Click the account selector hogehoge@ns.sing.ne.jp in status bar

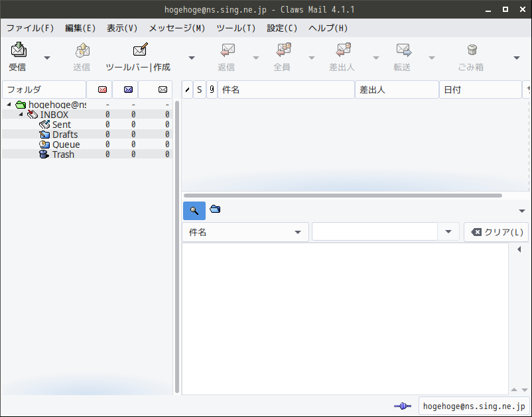pos(474,406)
